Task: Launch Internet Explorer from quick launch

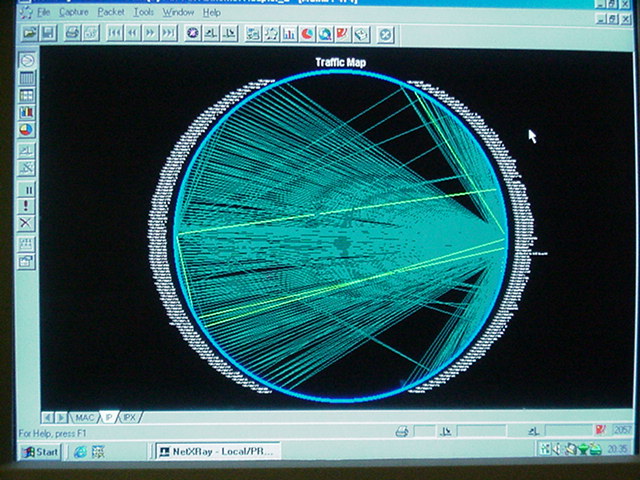Action: (80, 452)
